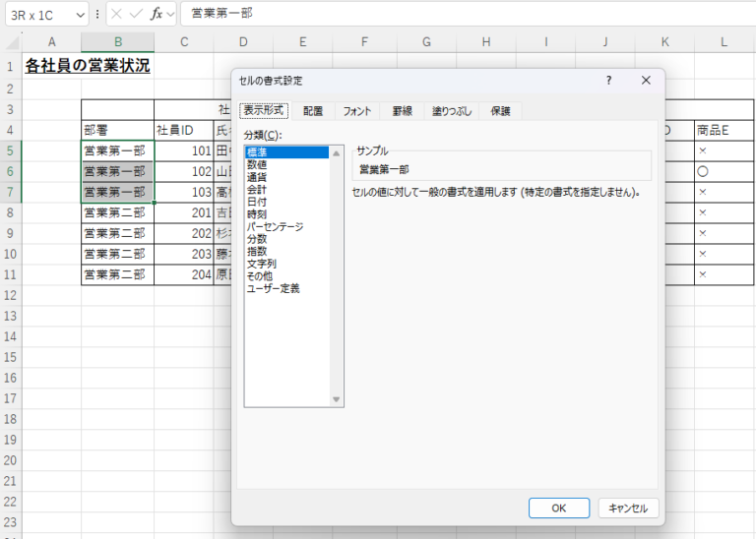Select ユーザー定義 in the category list
The height and width of the screenshot is (539, 756).
(273, 288)
